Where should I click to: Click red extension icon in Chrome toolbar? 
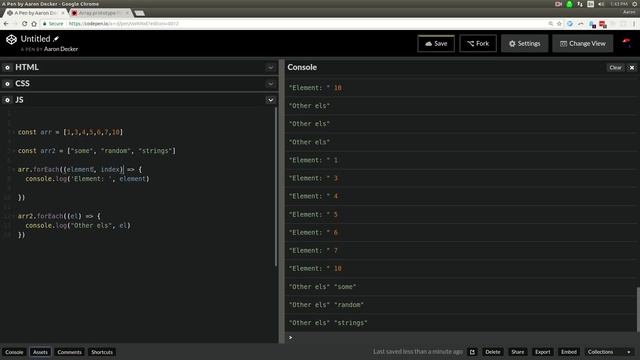(x=603, y=24)
